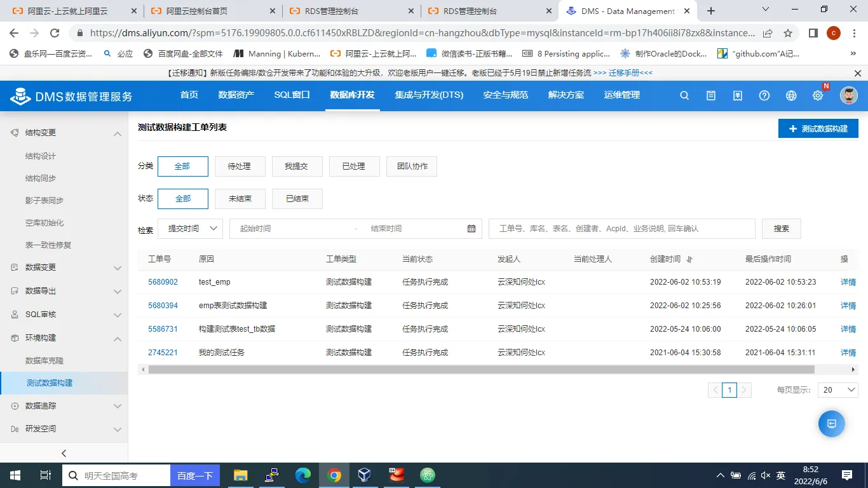
Task: Click the calendar icon in the date range field
Action: point(471,229)
